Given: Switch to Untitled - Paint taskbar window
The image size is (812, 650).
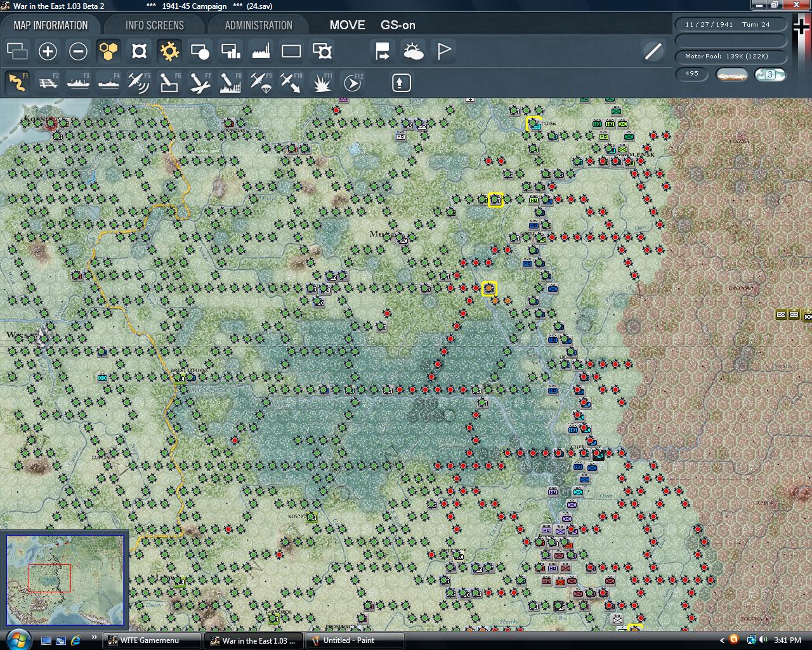Looking at the screenshot, I should point(355,640).
